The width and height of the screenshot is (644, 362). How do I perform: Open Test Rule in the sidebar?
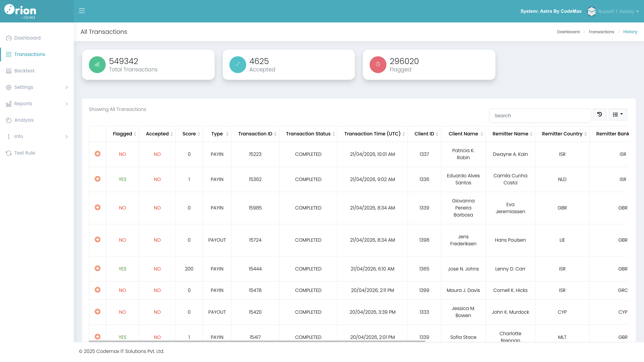point(24,153)
